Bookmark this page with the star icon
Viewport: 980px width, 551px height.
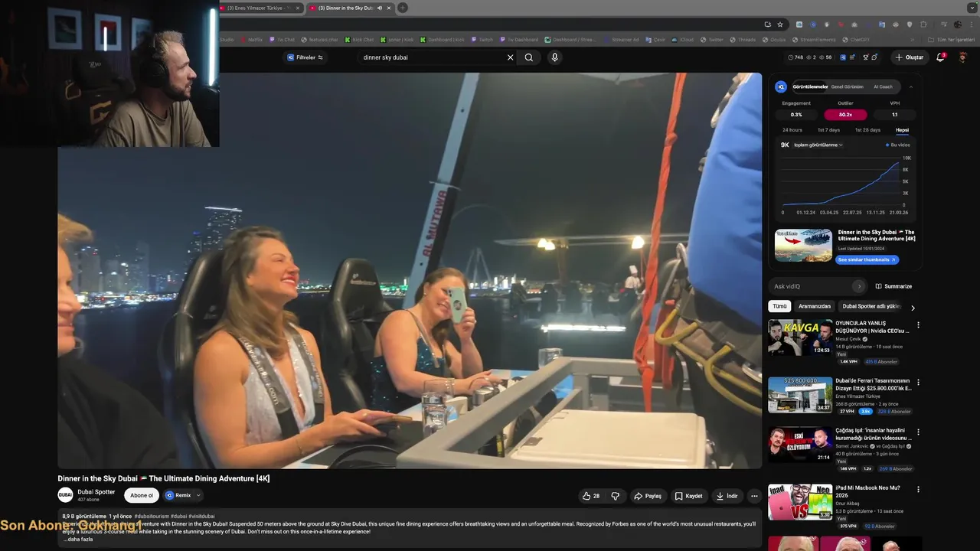tap(780, 24)
